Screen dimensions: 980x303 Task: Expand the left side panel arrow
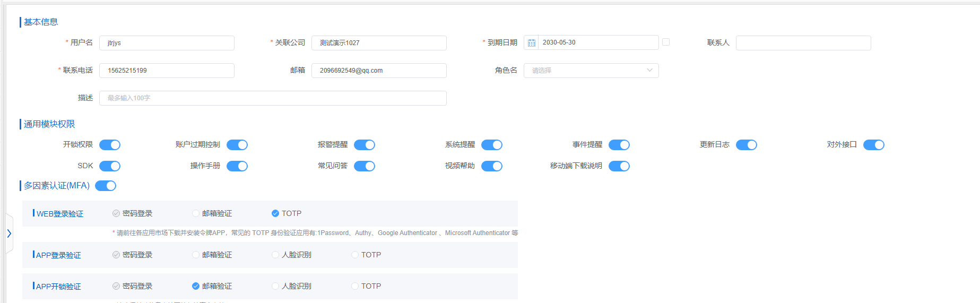point(9,233)
